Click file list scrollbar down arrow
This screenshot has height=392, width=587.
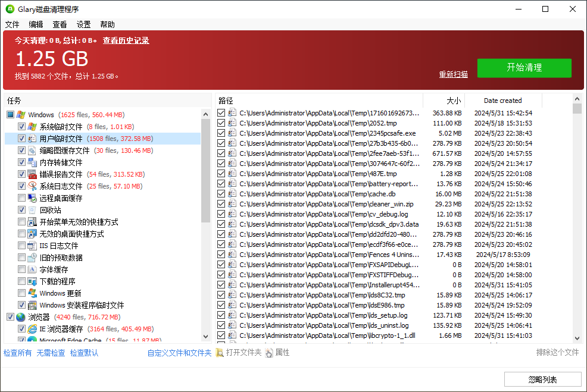point(577,338)
